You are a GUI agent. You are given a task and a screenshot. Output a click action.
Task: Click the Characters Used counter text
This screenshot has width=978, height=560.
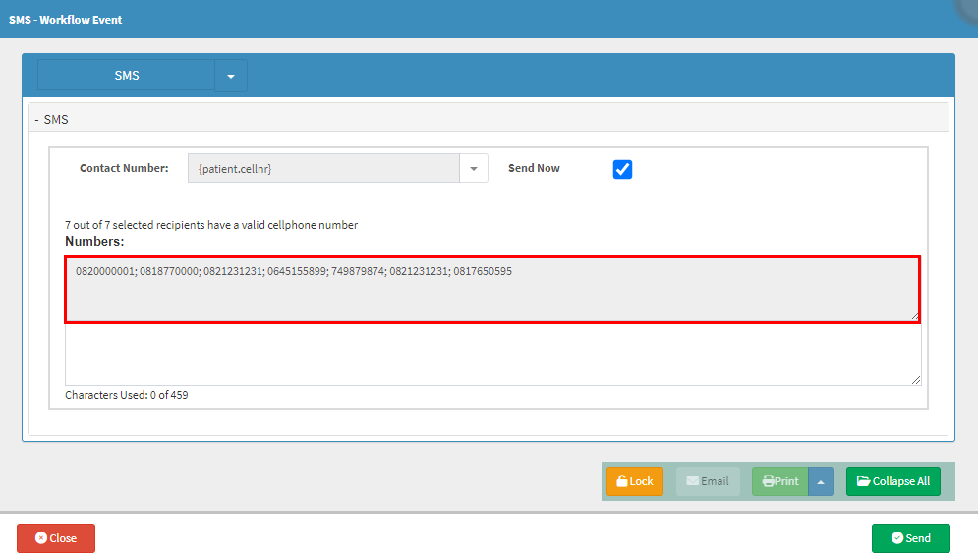[127, 395]
